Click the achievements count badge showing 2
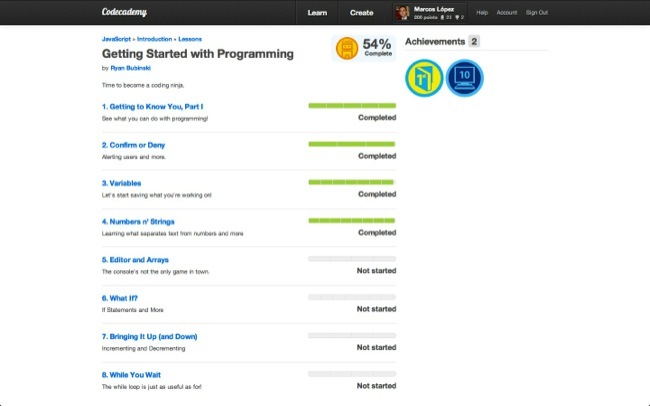This screenshot has width=650, height=406. (474, 42)
